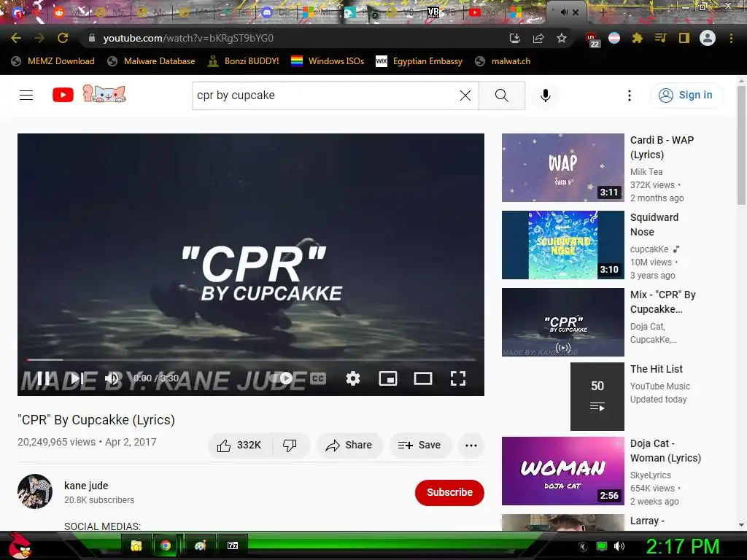Submit search with magnifier button
This screenshot has height=560, width=747.
point(502,96)
